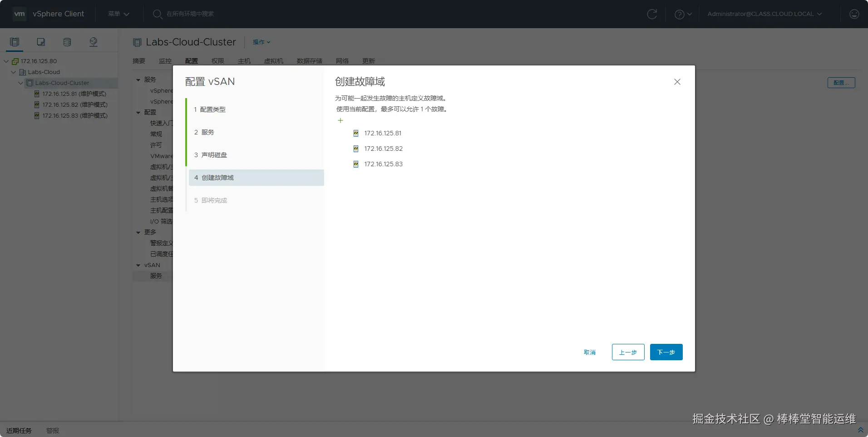Switch to the 摘要 tab

139,61
